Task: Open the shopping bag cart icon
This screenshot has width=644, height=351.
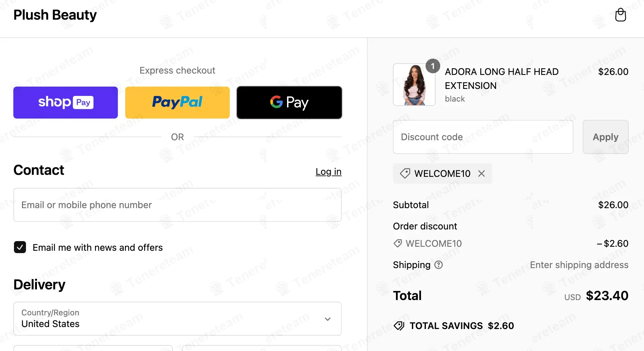Action: click(x=620, y=15)
